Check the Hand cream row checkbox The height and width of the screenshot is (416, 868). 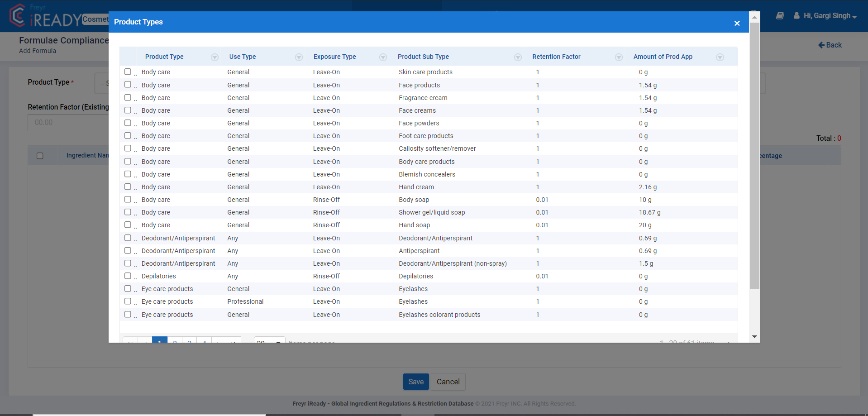coord(128,187)
